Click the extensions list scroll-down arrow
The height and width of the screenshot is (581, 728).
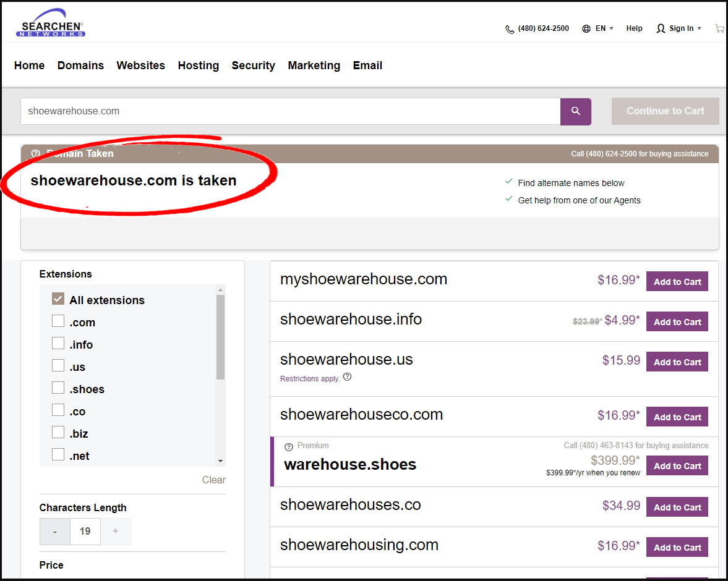tap(221, 461)
